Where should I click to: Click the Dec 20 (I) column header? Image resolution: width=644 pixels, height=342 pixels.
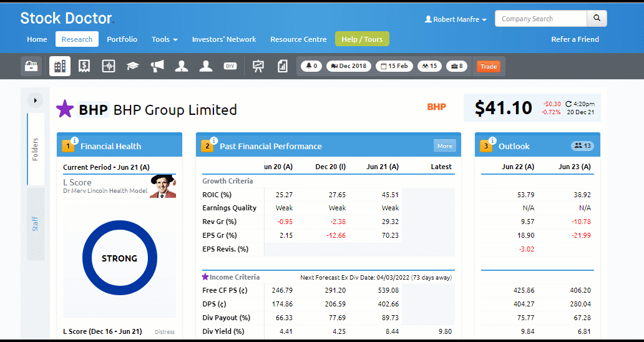click(x=331, y=167)
